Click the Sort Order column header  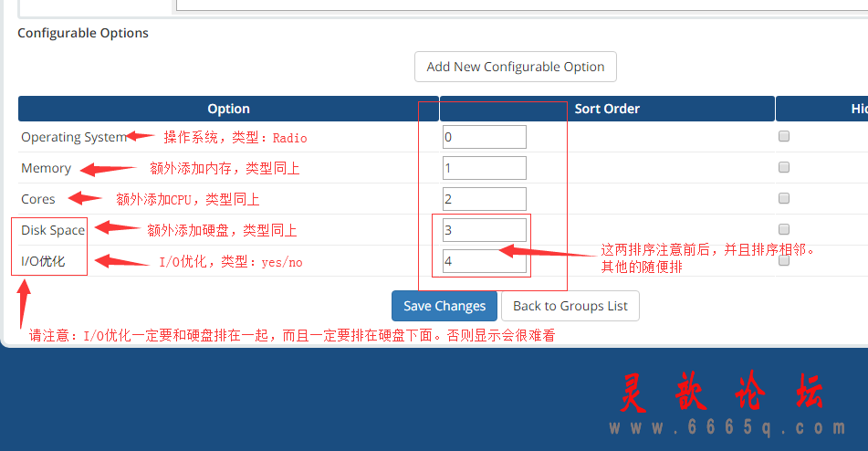pos(607,109)
